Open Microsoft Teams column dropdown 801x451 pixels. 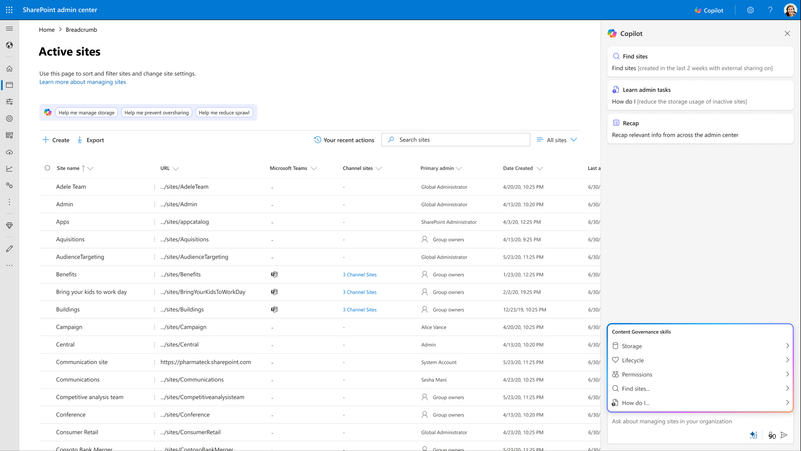point(314,169)
